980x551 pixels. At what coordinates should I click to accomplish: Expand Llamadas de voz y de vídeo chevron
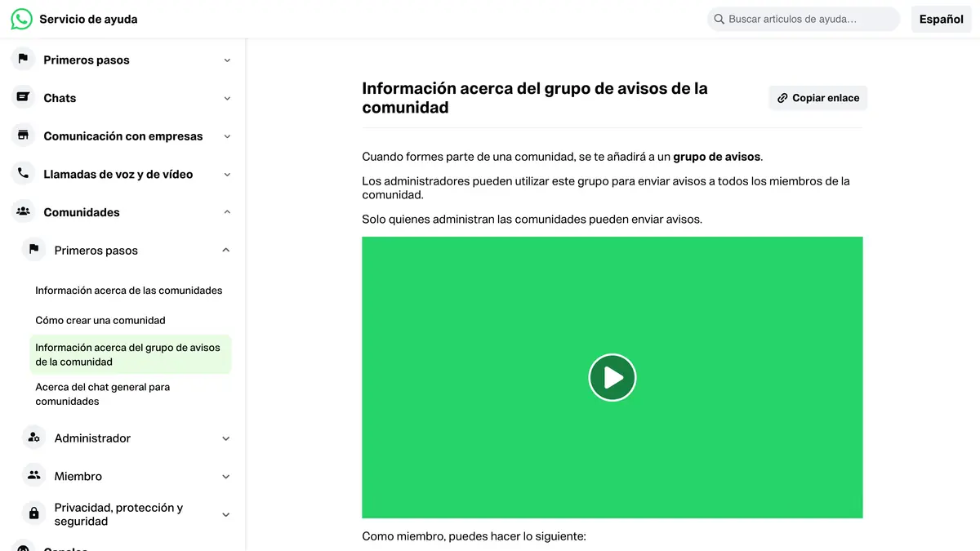click(x=227, y=175)
